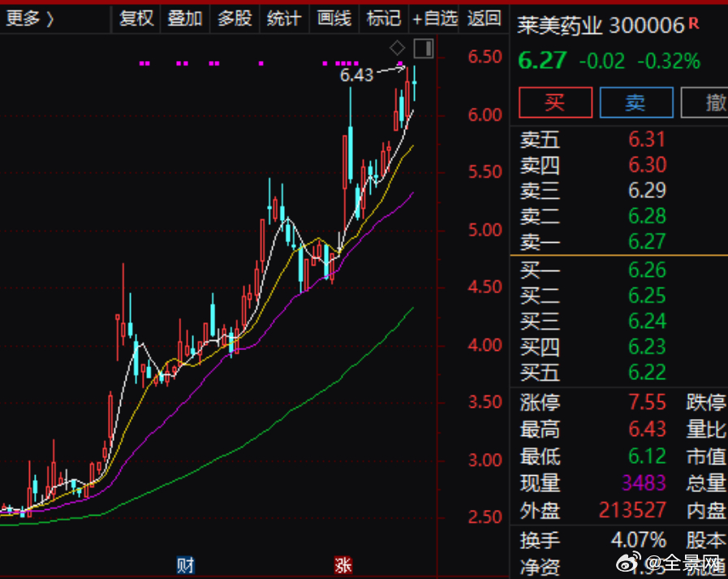The width and height of the screenshot is (728, 579).
Task: Click the 6.43 high price annotation
Action: tap(356, 75)
